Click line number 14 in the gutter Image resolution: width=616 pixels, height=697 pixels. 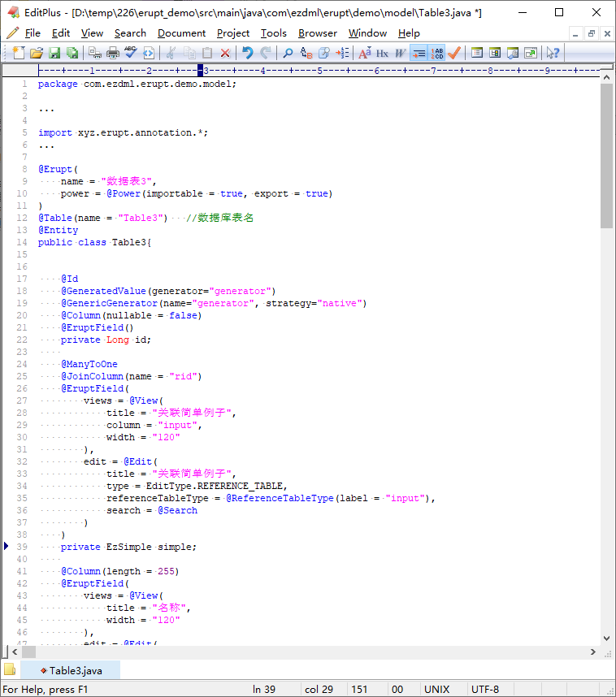22,242
